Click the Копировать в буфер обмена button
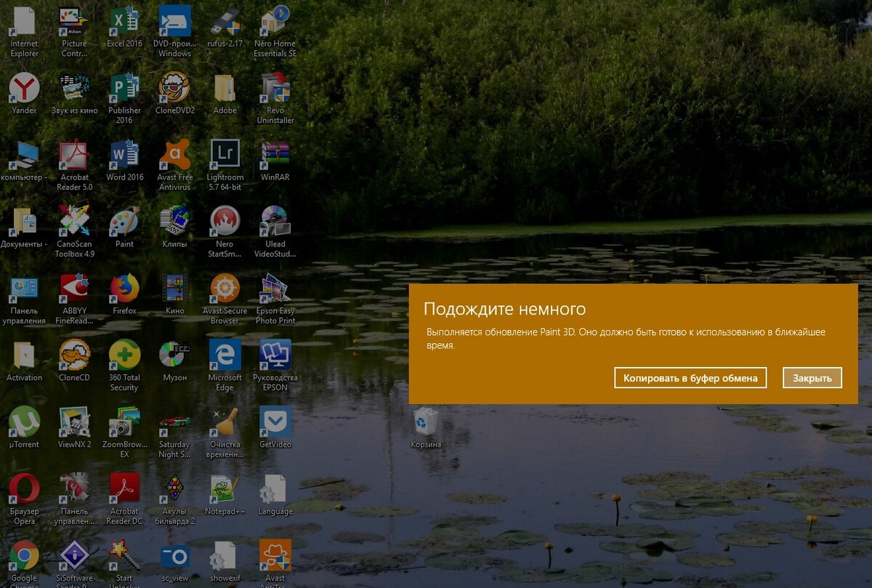Image resolution: width=872 pixels, height=588 pixels. pos(690,378)
